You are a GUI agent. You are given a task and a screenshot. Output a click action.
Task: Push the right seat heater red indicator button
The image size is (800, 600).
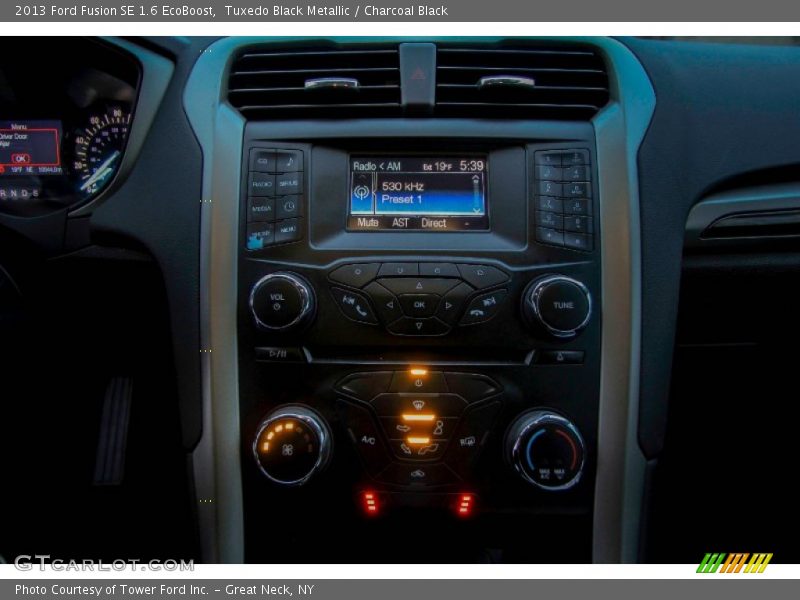[x=465, y=504]
